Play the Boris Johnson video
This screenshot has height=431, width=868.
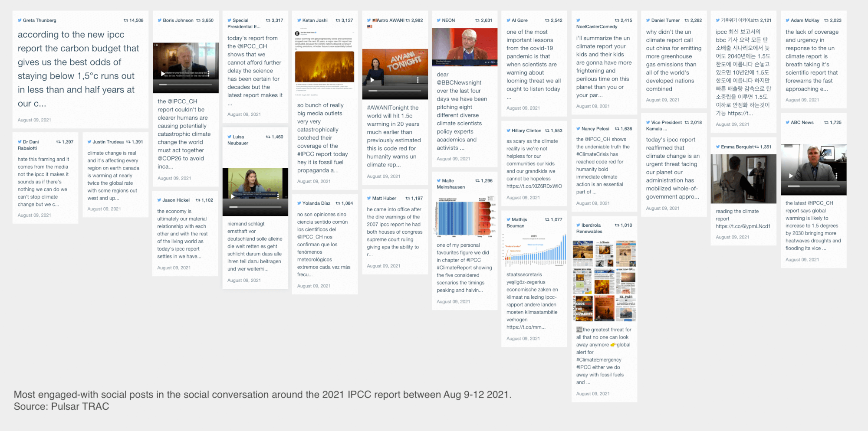coord(163,74)
